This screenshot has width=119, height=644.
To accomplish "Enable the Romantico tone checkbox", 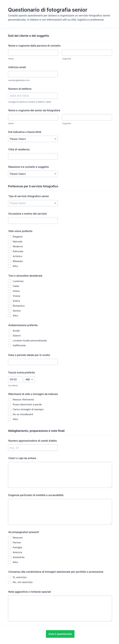I will (9, 306).
